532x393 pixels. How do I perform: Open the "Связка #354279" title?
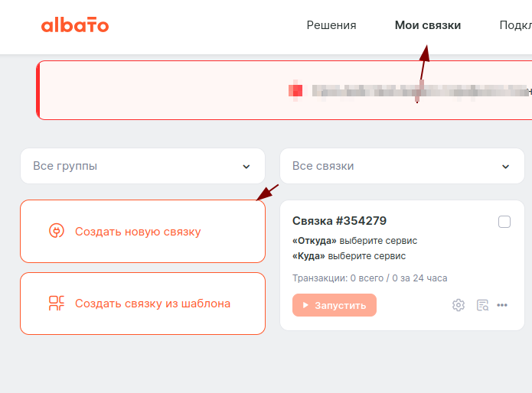(x=339, y=221)
